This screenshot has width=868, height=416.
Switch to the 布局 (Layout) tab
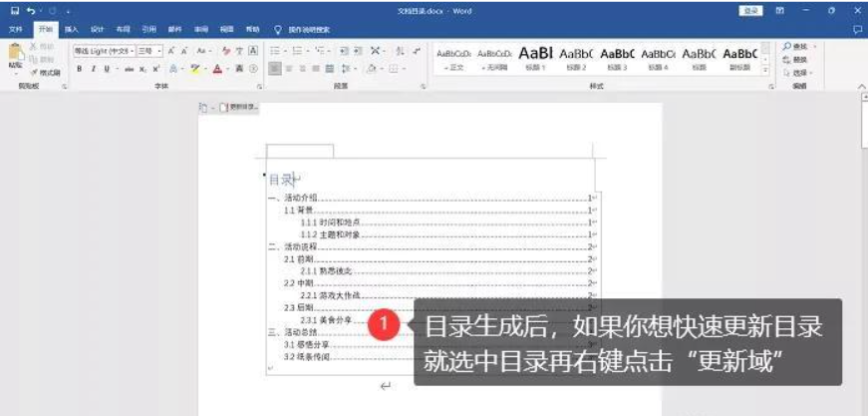(x=123, y=29)
